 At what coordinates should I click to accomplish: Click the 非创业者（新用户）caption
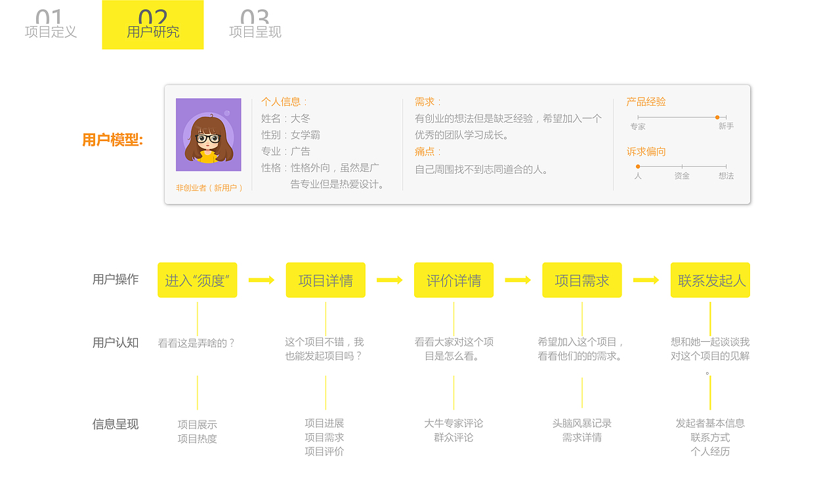(x=209, y=188)
